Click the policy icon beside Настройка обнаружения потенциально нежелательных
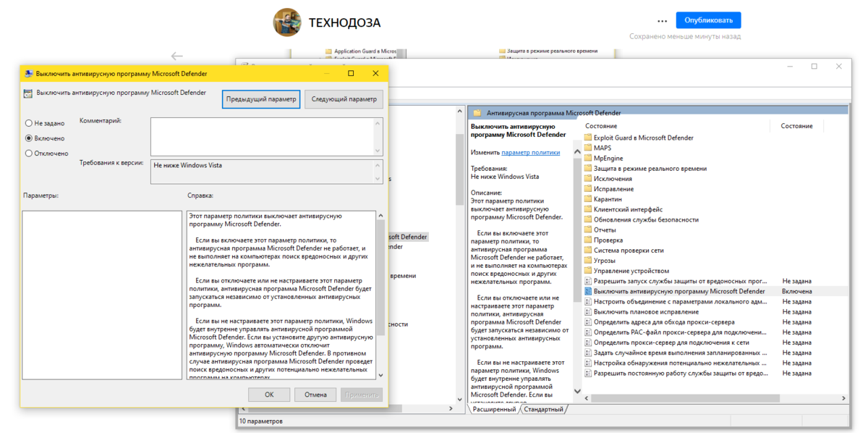Viewport: 868px width, 433px height. [x=588, y=363]
